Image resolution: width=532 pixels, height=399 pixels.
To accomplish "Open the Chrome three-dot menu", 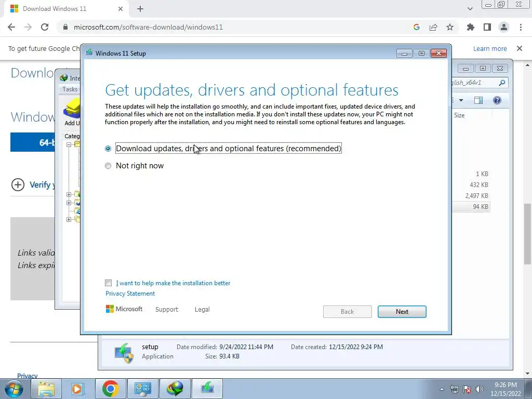I will [x=521, y=27].
